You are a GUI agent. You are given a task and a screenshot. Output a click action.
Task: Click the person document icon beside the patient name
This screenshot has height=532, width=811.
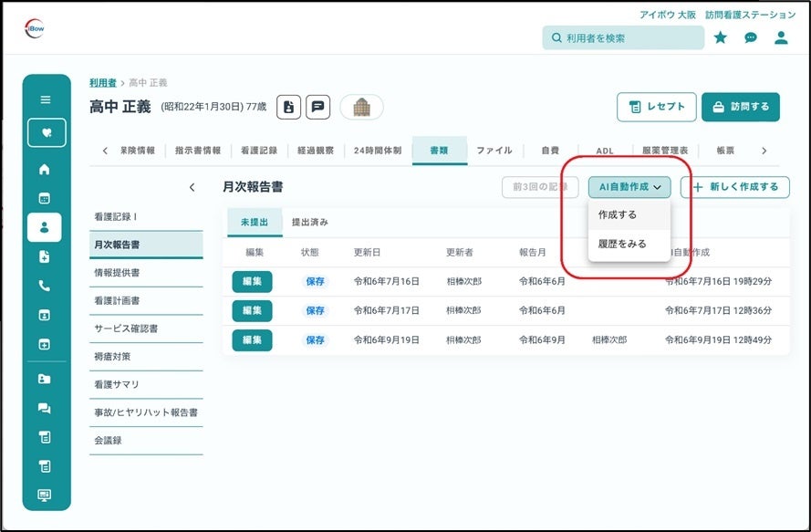click(x=288, y=107)
